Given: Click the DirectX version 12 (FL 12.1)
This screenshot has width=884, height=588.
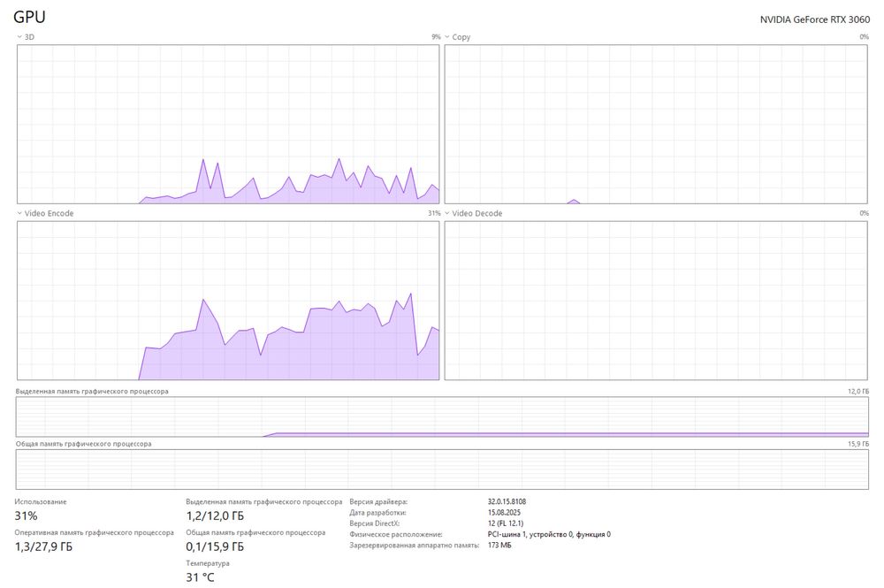Looking at the screenshot, I should coord(506,523).
